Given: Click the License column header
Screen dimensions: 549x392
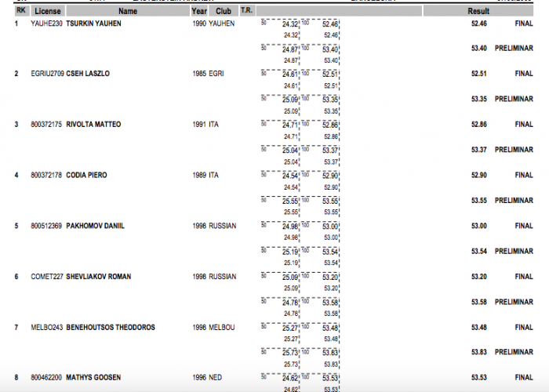Looking at the screenshot, I should pos(49,12).
